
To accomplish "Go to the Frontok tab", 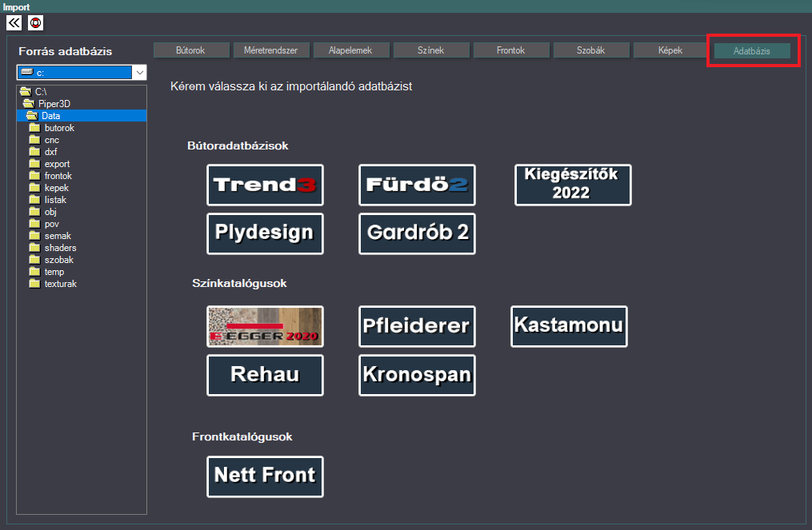I will point(511,50).
